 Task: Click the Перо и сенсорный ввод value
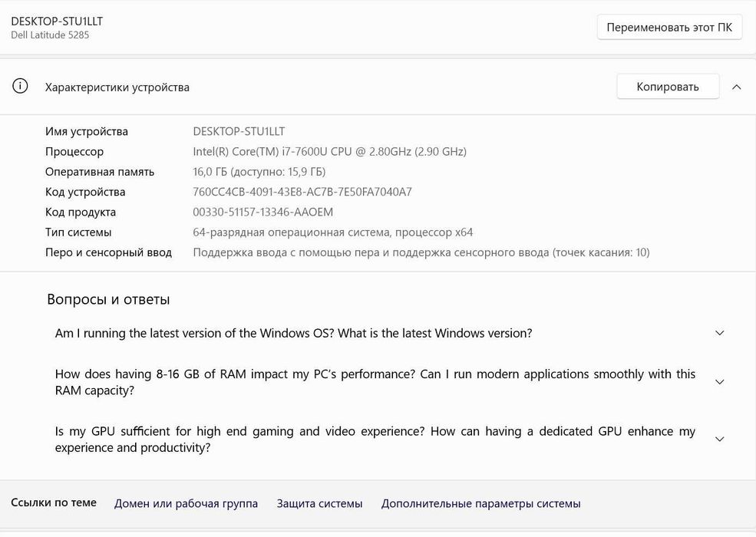click(x=421, y=252)
